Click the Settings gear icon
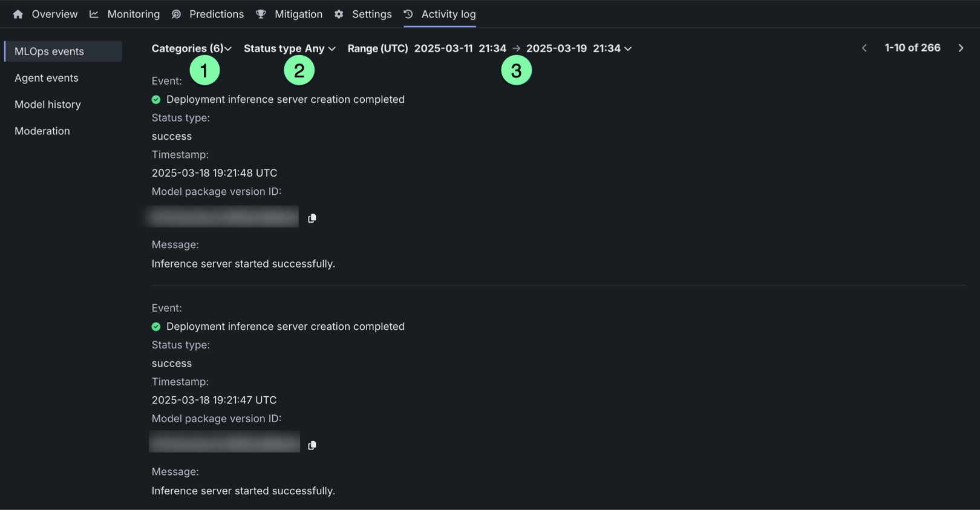 [x=339, y=14]
